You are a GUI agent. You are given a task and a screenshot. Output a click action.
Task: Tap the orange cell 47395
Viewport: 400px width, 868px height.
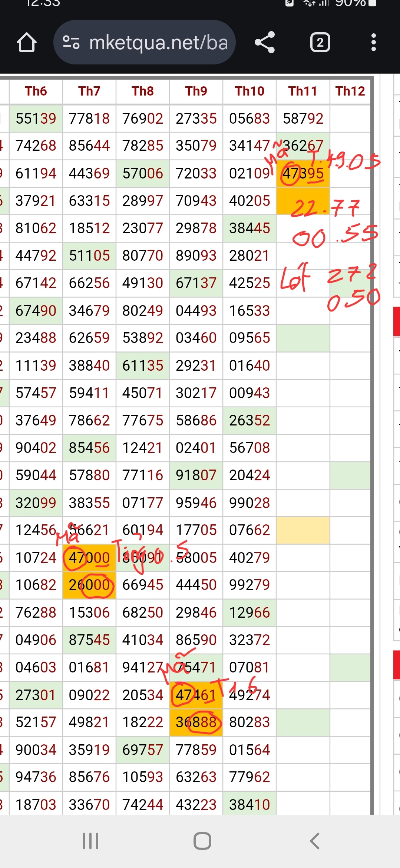pos(303,173)
